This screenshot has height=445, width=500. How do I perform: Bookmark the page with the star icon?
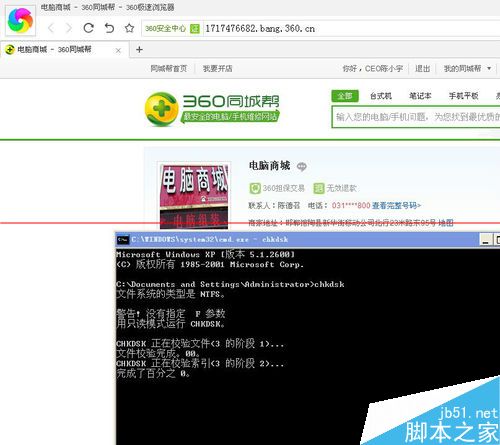click(x=129, y=28)
